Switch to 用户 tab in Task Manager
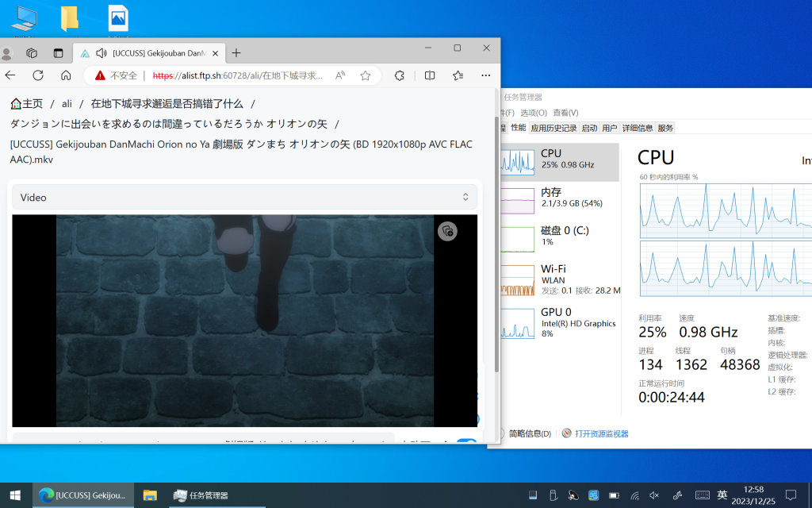Screen dimensions: 812x508 click(610, 128)
